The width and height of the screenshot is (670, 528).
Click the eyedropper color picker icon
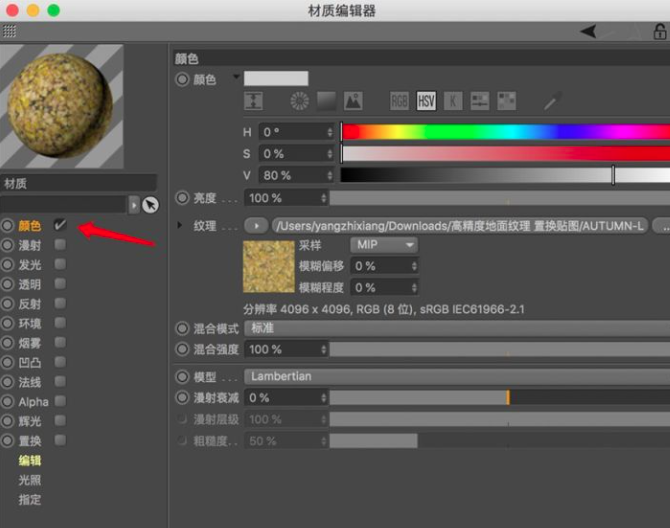(552, 101)
